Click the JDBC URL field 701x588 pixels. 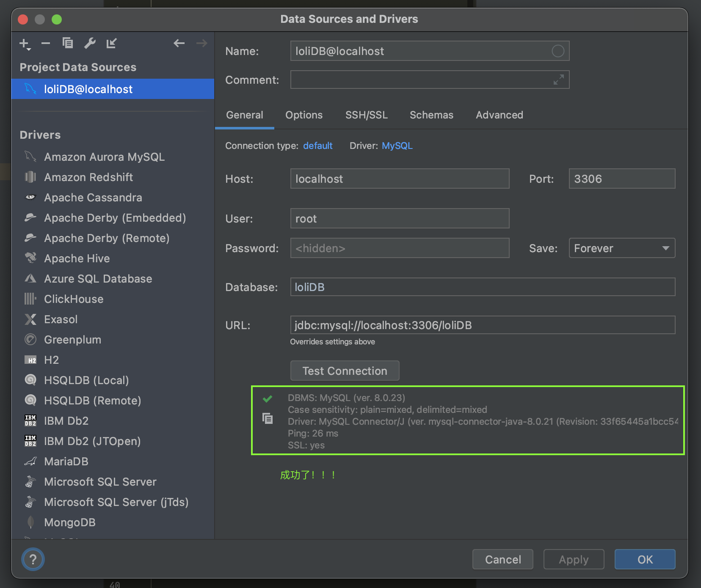[x=483, y=325]
